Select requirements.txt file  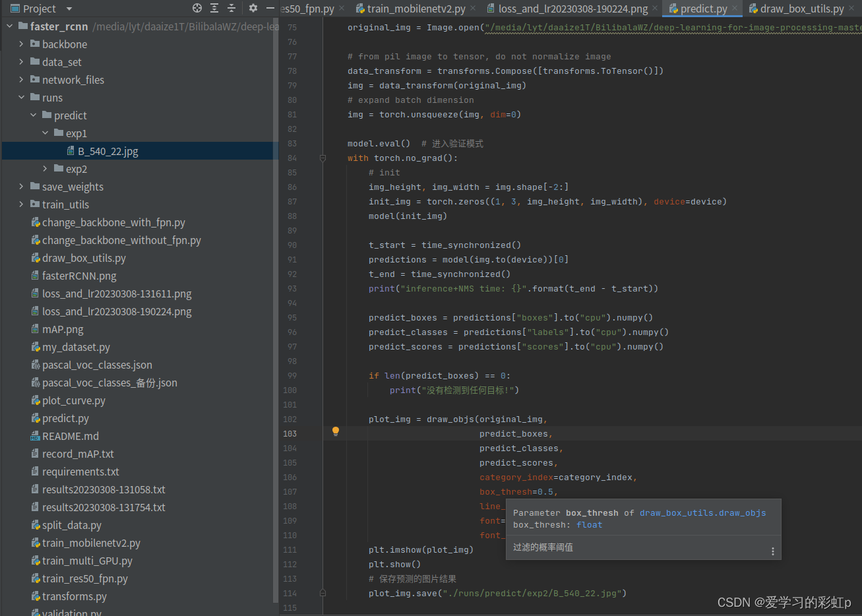(x=80, y=472)
